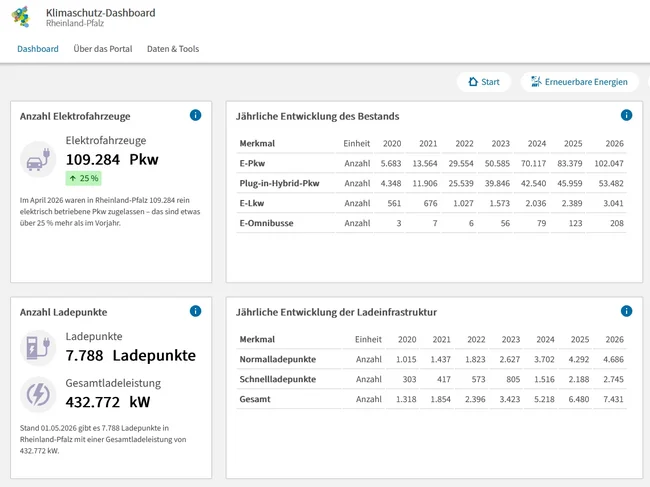
Task: Click Plug-in-Hybrid 2026 value 53.482
Action: (611, 183)
